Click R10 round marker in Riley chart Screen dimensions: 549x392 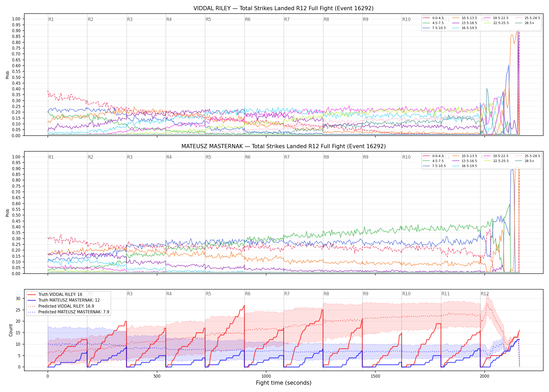pyautogui.click(x=406, y=19)
